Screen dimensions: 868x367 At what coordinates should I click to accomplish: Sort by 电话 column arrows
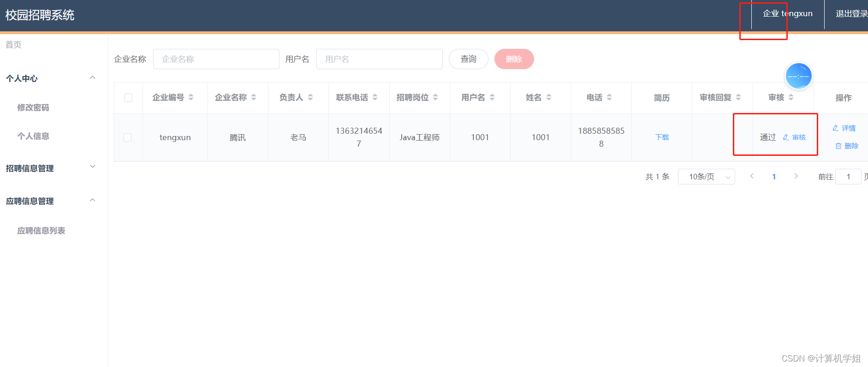tap(609, 97)
